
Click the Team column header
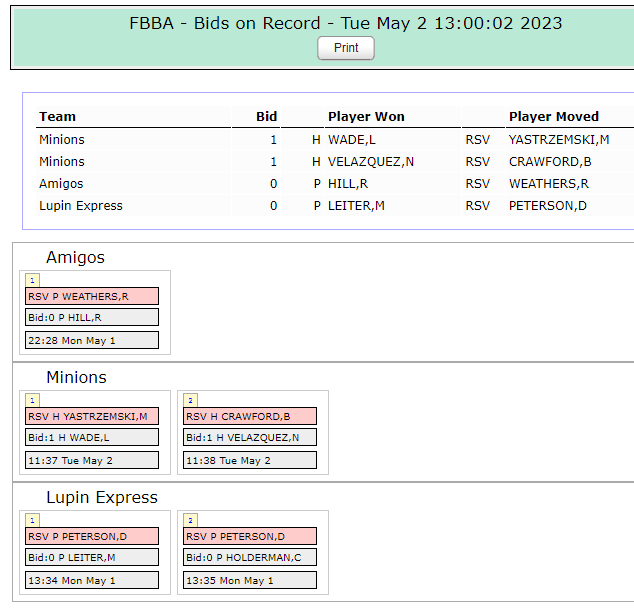click(57, 116)
